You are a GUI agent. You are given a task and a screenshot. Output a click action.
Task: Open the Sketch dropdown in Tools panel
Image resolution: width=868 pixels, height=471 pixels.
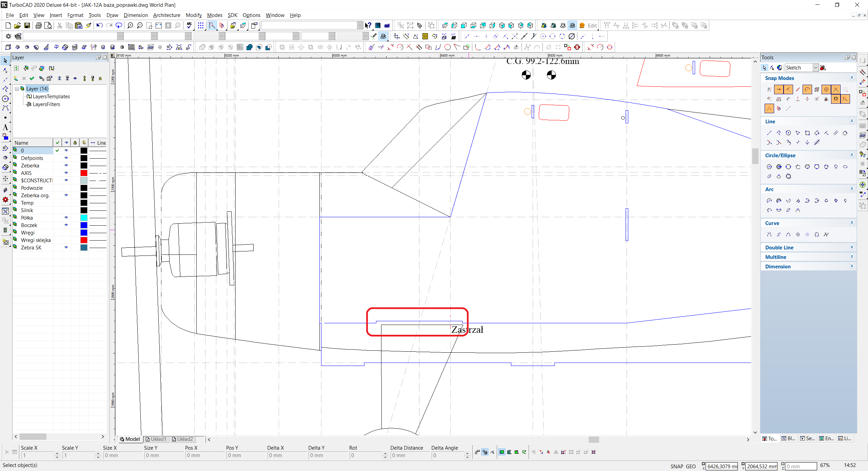click(815, 68)
